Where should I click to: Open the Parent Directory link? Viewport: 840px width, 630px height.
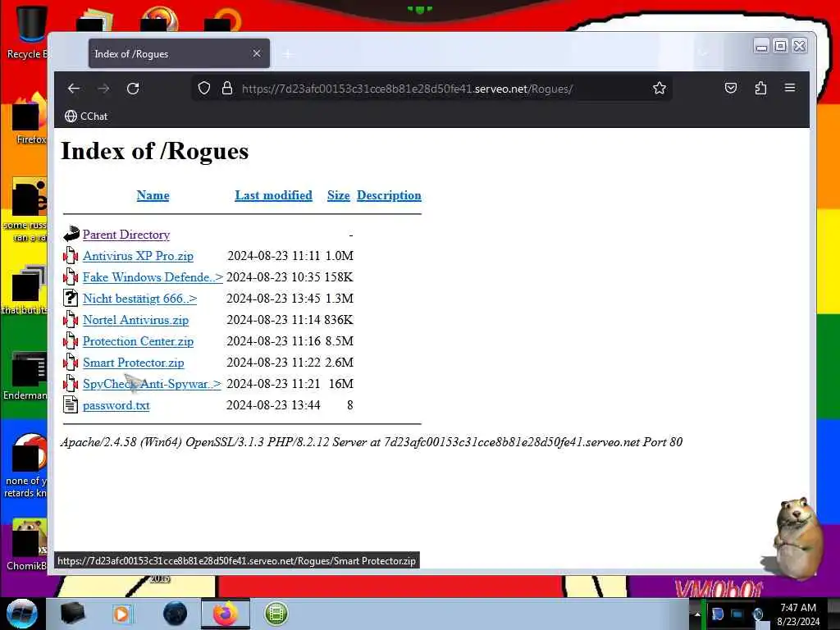coord(126,235)
